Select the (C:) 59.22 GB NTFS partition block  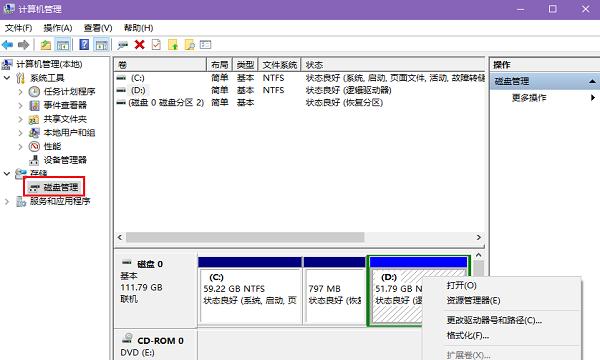pyautogui.click(x=250, y=291)
